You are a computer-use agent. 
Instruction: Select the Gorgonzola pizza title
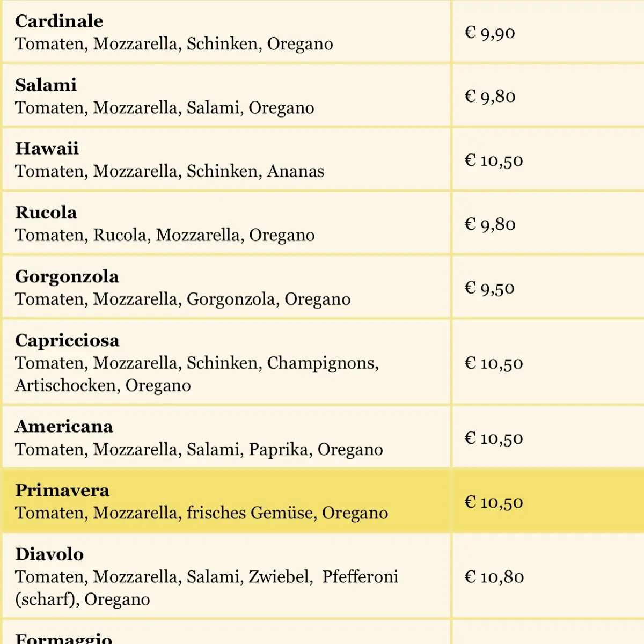(67, 276)
